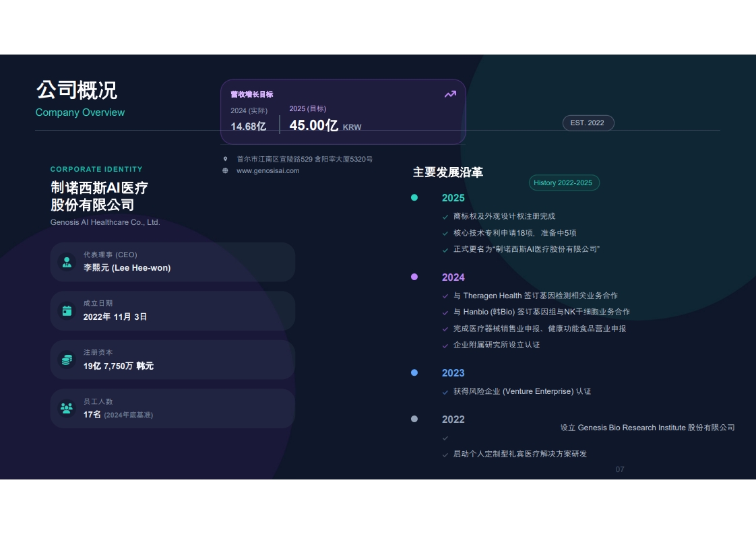Click the checkmark beside Venture Enterprise entry
This screenshot has width=756, height=534.
pyautogui.click(x=445, y=392)
